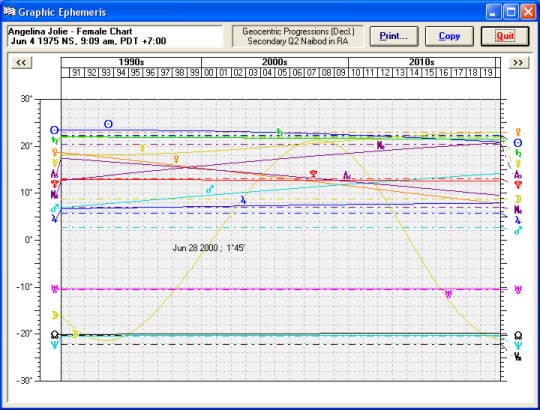
Task: Go back in time with the << button
Action: (21, 63)
